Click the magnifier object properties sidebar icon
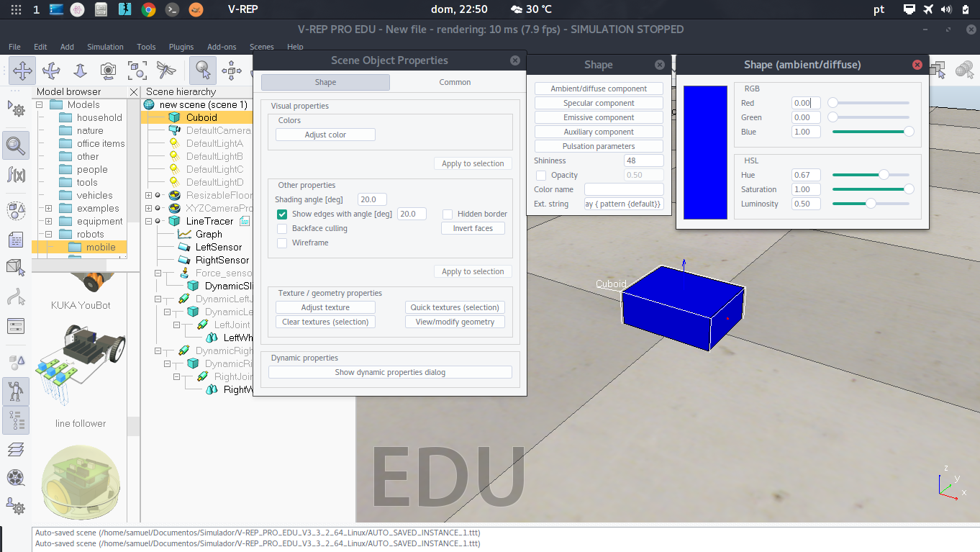This screenshot has height=552, width=980. tap(16, 146)
